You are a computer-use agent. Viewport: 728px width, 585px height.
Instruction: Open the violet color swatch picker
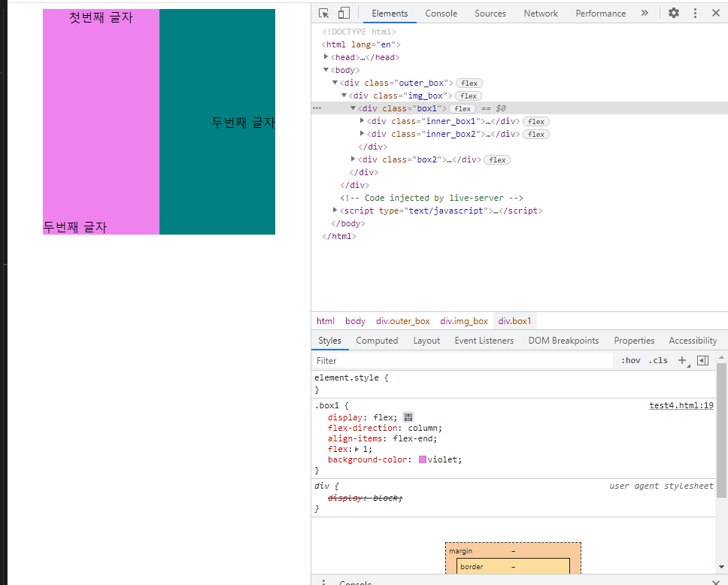click(x=423, y=459)
